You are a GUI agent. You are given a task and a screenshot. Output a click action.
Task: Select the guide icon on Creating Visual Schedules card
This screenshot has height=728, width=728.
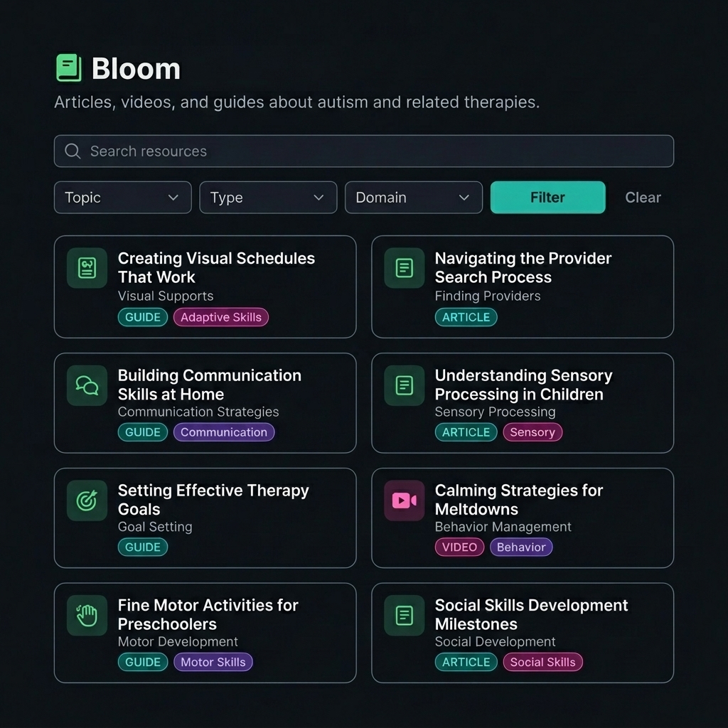pos(86,267)
